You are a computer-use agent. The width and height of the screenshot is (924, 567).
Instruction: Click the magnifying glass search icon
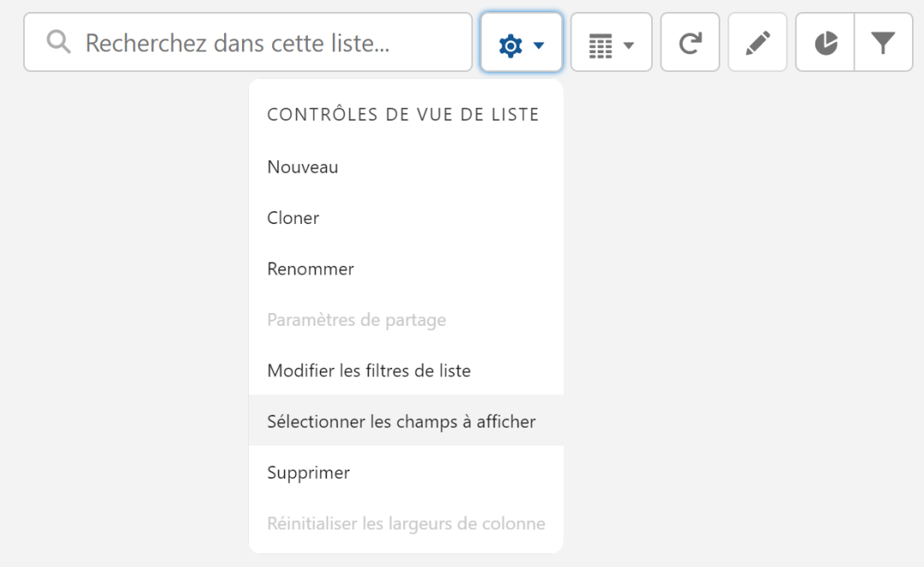pos(58,43)
